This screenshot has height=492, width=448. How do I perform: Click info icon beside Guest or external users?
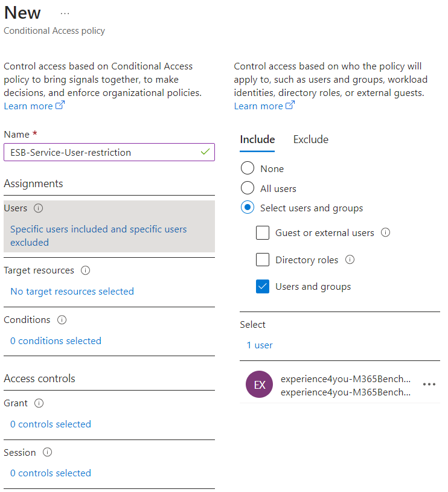pos(386,232)
